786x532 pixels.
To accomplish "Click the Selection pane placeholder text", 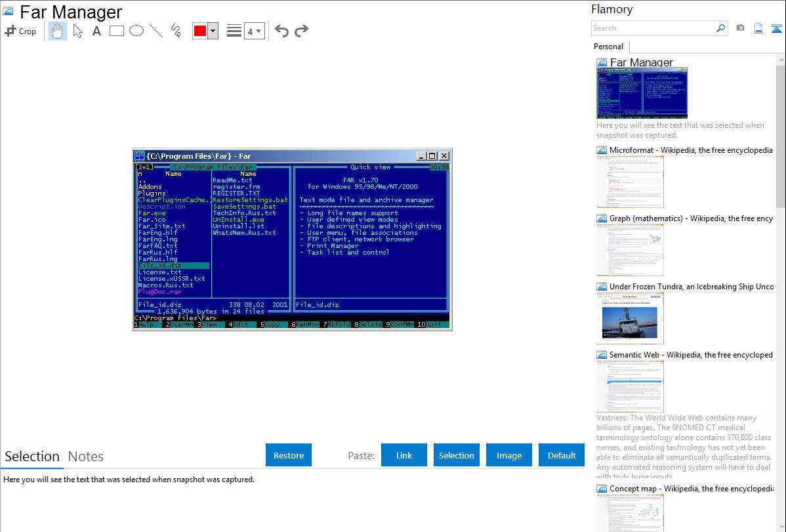I will pos(129,480).
